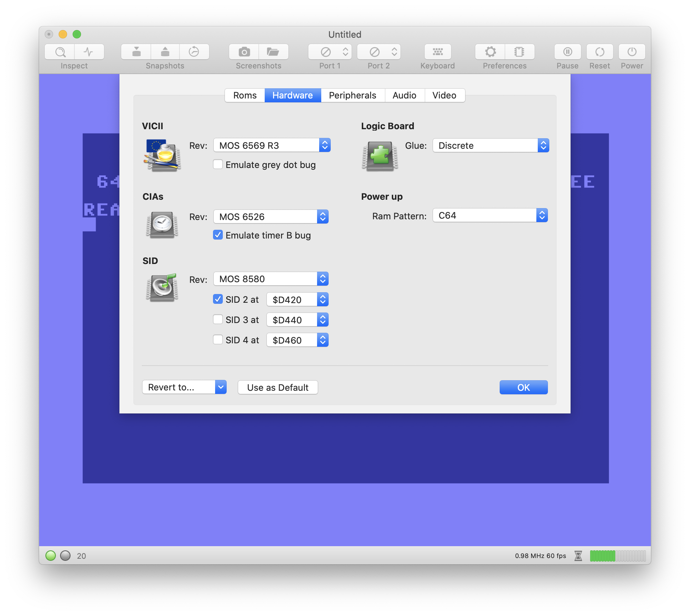Click the hourglass warp mode icon

(578, 556)
